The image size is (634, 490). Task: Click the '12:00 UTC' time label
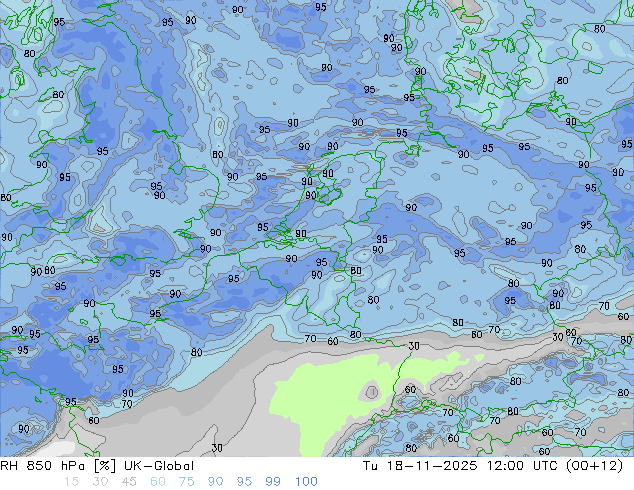click(x=524, y=466)
